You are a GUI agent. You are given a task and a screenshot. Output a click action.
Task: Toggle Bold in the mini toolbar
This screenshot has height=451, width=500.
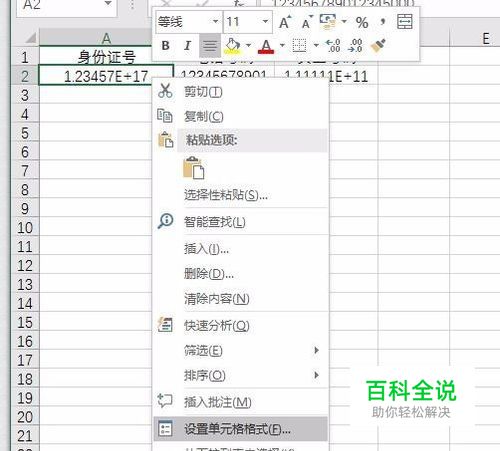pyautogui.click(x=165, y=46)
